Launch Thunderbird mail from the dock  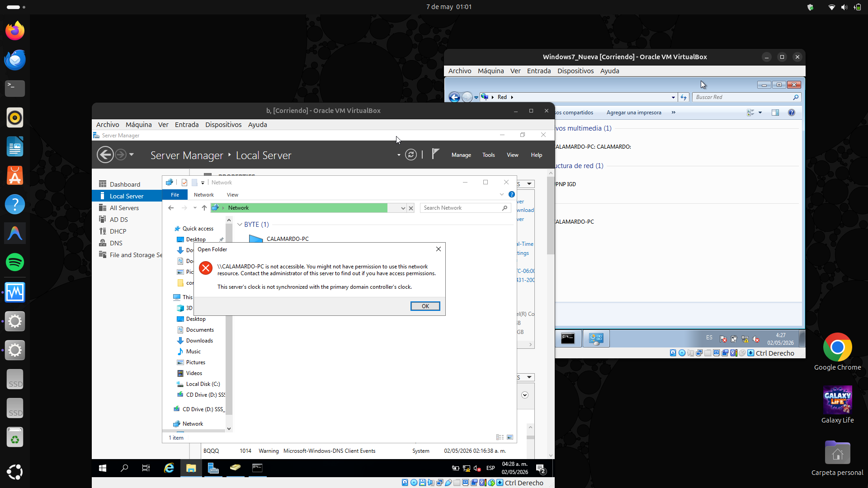(x=15, y=60)
